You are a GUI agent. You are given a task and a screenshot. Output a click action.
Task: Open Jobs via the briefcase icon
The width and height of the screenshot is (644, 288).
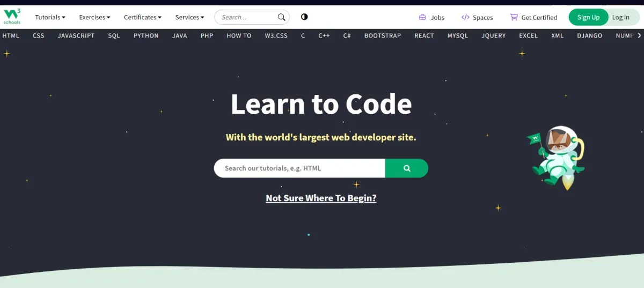pyautogui.click(x=422, y=17)
